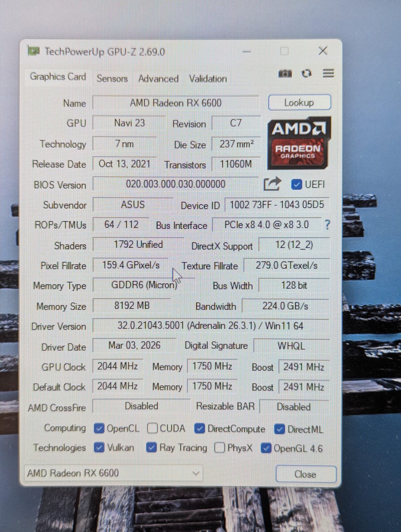401x532 pixels.
Task: Click the Bus Interface question mark
Action: [327, 225]
